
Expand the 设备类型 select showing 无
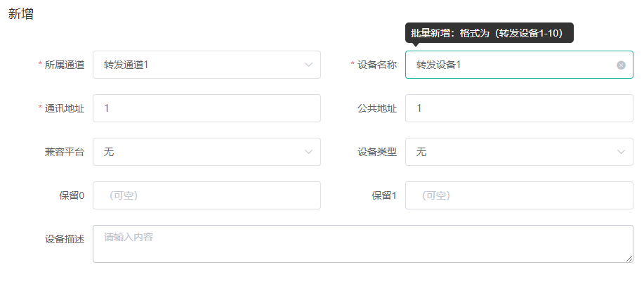519,152
